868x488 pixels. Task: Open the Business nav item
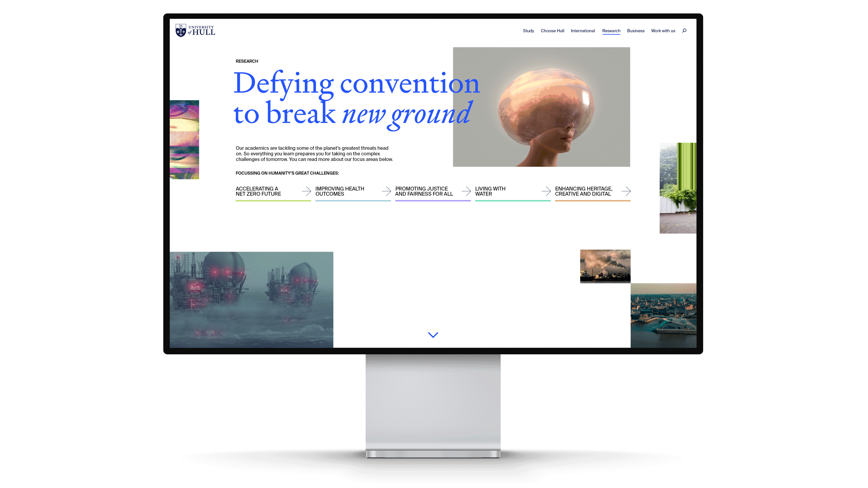(x=636, y=31)
